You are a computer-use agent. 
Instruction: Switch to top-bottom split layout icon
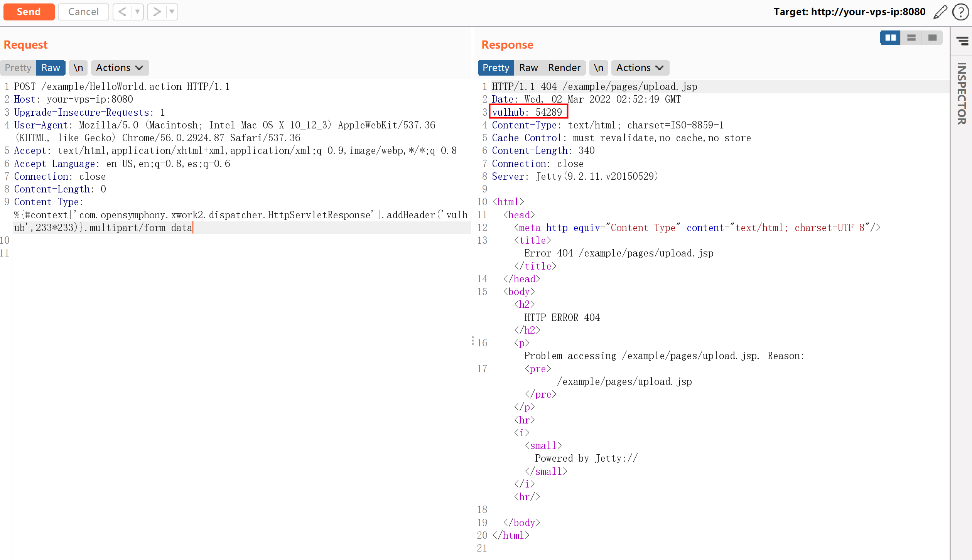911,38
